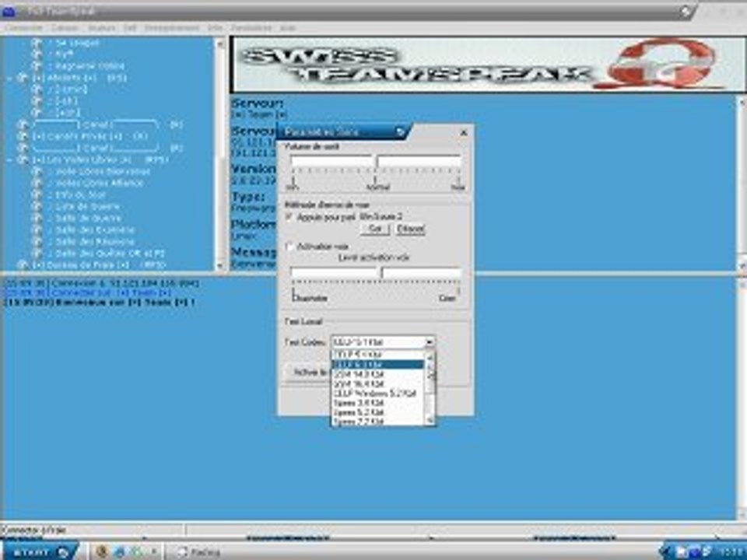Click the Effacer button
Viewport: 747px width, 560px height.
coord(411,229)
